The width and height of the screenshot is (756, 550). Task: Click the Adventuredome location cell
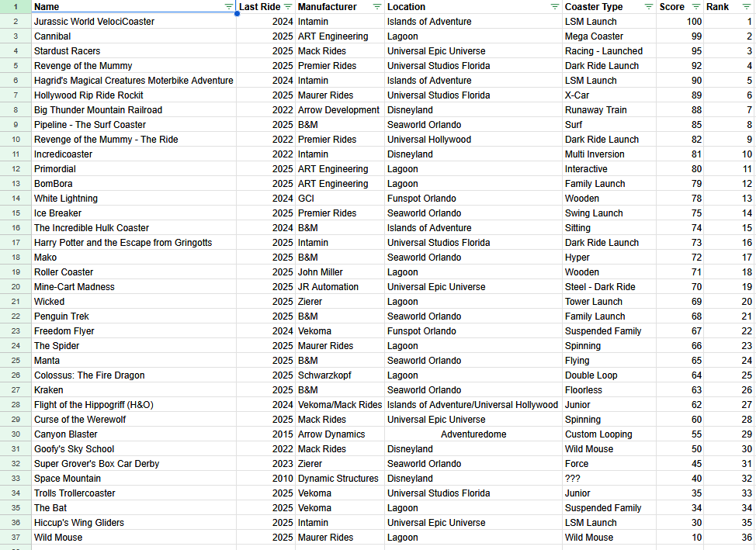[x=473, y=434]
